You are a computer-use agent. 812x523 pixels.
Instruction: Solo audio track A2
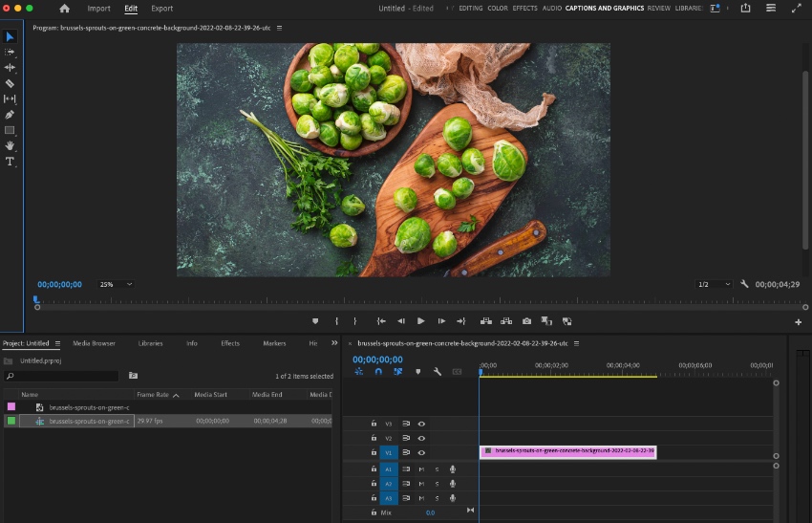pos(437,484)
